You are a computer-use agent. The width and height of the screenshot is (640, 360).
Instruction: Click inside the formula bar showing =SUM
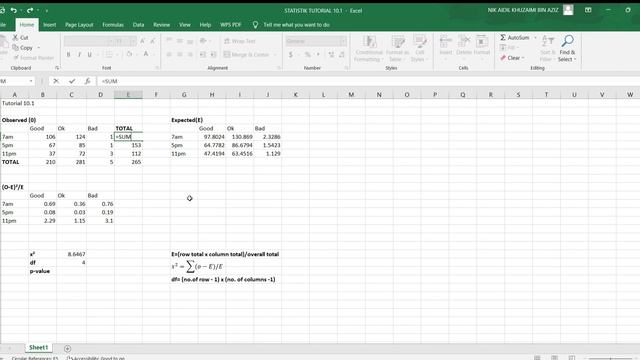pos(367,81)
